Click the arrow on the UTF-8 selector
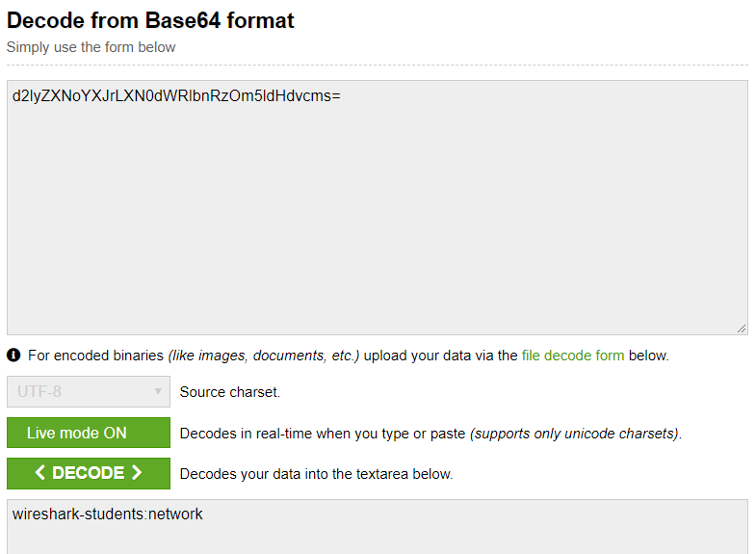Image resolution: width=756 pixels, height=554 pixels. (x=158, y=392)
